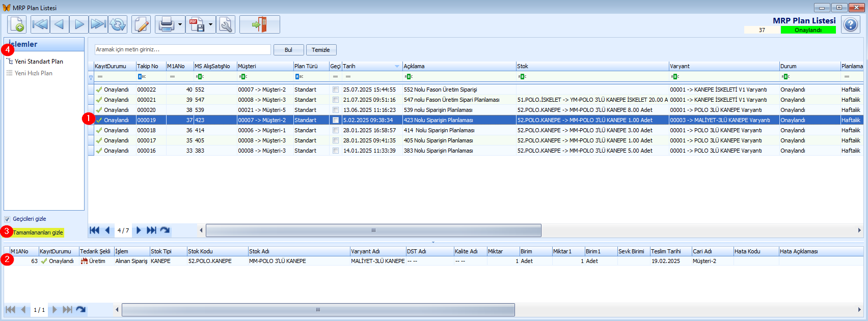Click the PDF save icon
The width and height of the screenshot is (868, 321).
pyautogui.click(x=197, y=24)
